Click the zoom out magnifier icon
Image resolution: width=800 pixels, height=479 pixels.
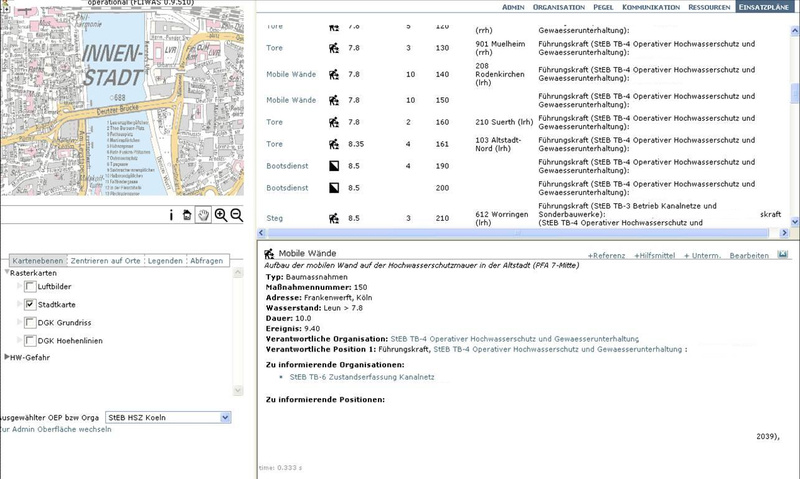(x=236, y=215)
